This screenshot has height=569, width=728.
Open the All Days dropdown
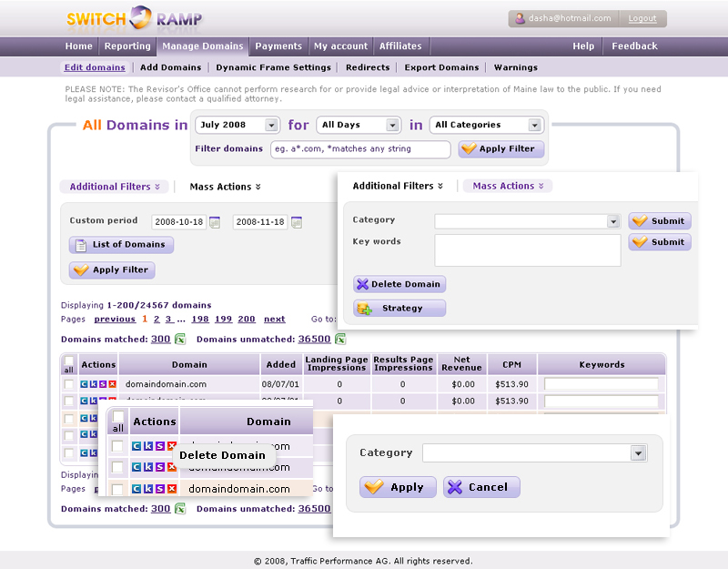359,125
